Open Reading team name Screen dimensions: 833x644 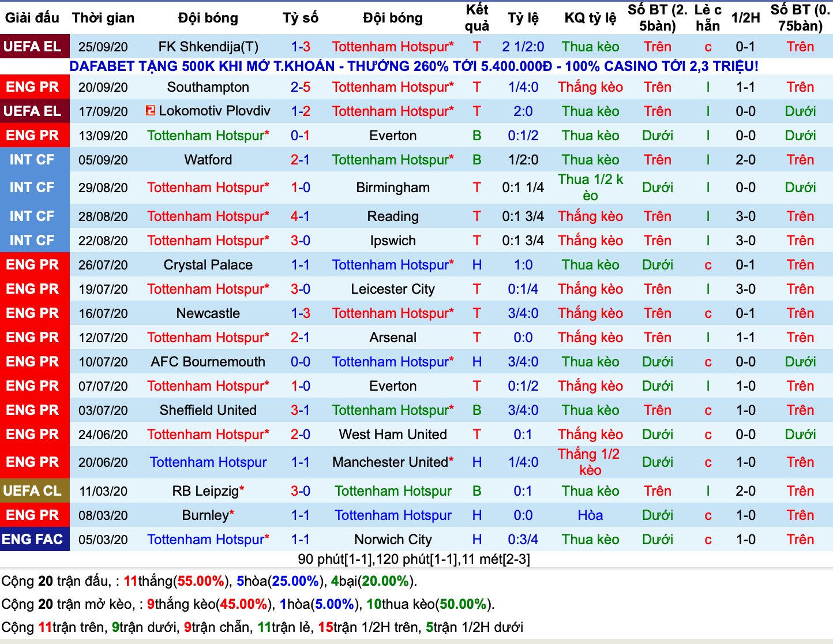click(x=393, y=216)
